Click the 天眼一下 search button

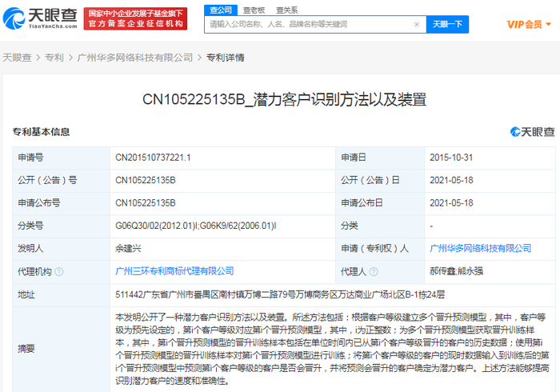pyautogui.click(x=447, y=24)
